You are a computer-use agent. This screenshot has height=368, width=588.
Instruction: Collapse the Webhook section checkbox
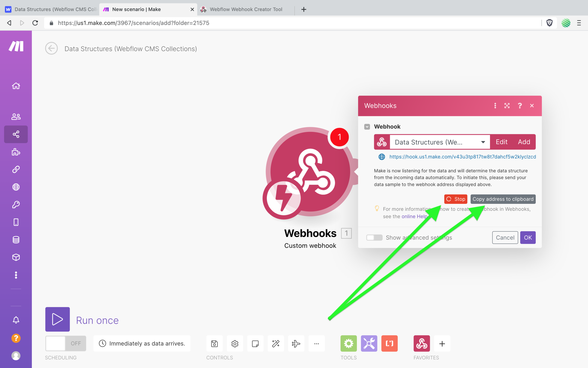[367, 127]
